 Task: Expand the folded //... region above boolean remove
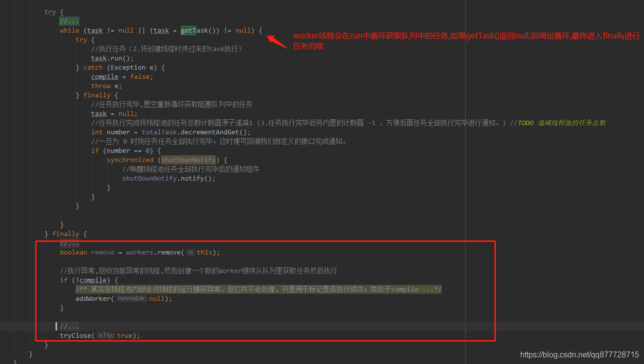[x=70, y=243]
